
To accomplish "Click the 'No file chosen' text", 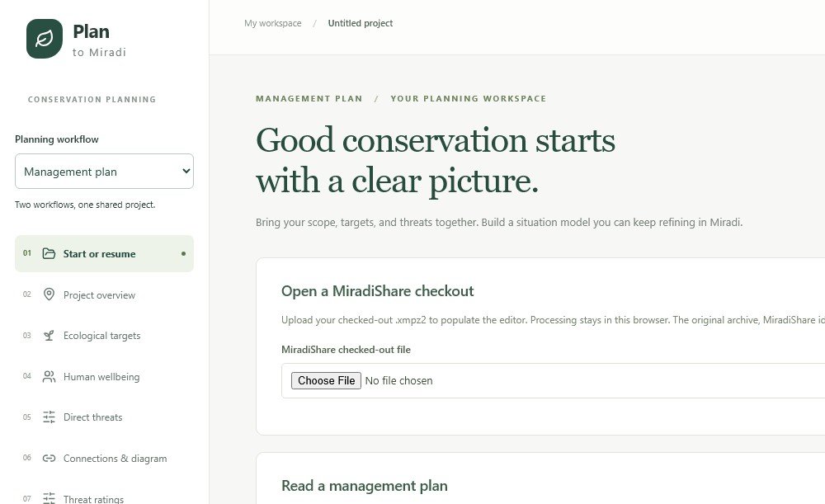I will click(398, 380).
